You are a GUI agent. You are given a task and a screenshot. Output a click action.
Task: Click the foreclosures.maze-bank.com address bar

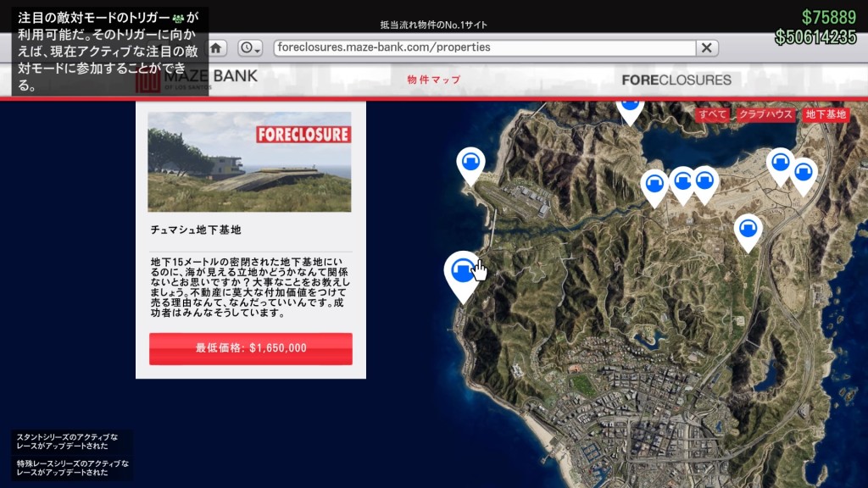point(485,47)
